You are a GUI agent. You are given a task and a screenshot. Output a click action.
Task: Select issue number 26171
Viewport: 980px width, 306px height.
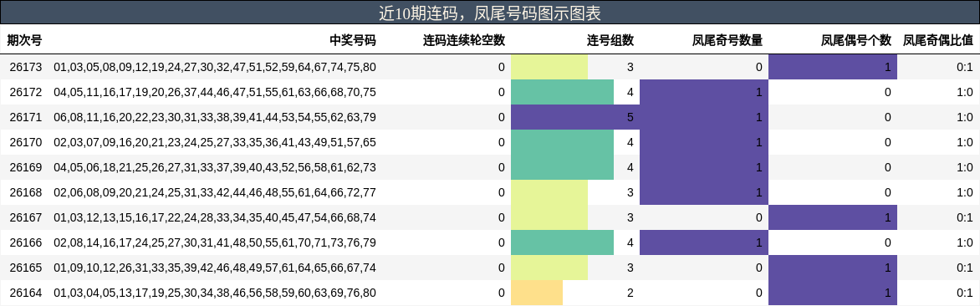[26, 117]
